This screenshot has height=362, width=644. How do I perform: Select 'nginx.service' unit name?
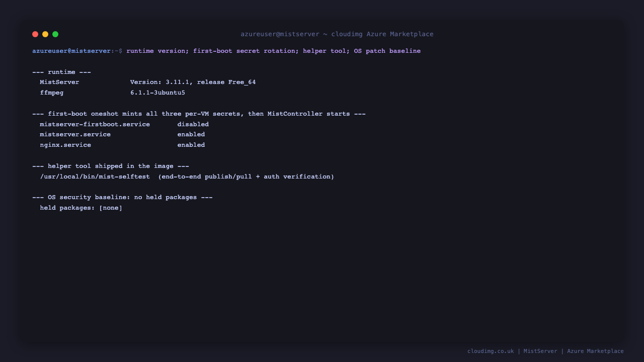[65, 145]
